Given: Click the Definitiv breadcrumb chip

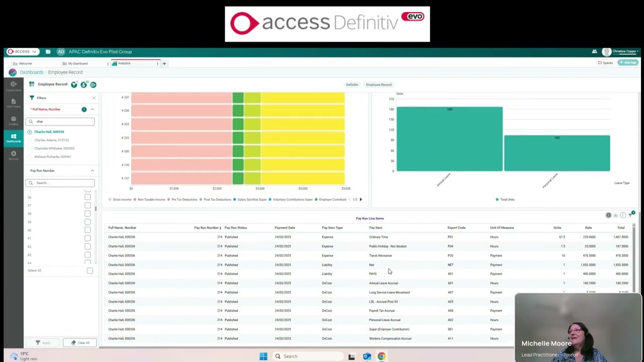Looking at the screenshot, I should (x=352, y=84).
